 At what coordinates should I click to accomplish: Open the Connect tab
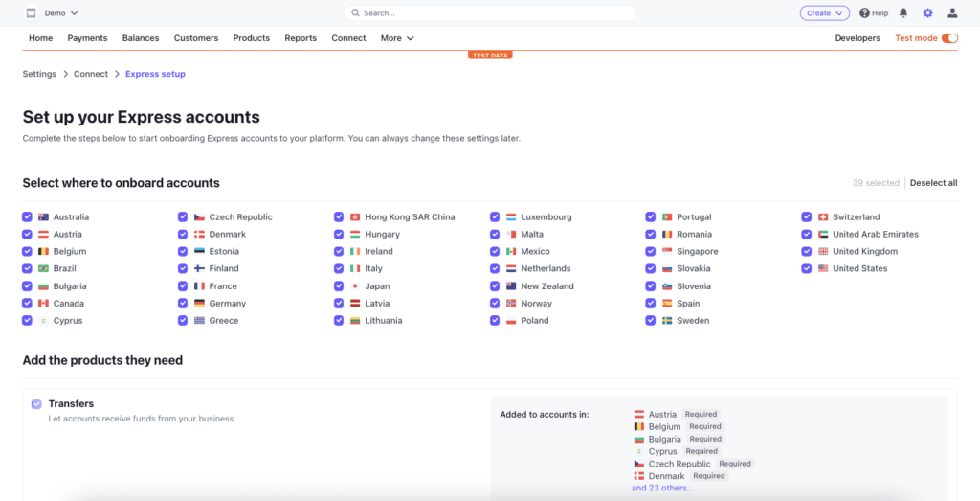348,38
